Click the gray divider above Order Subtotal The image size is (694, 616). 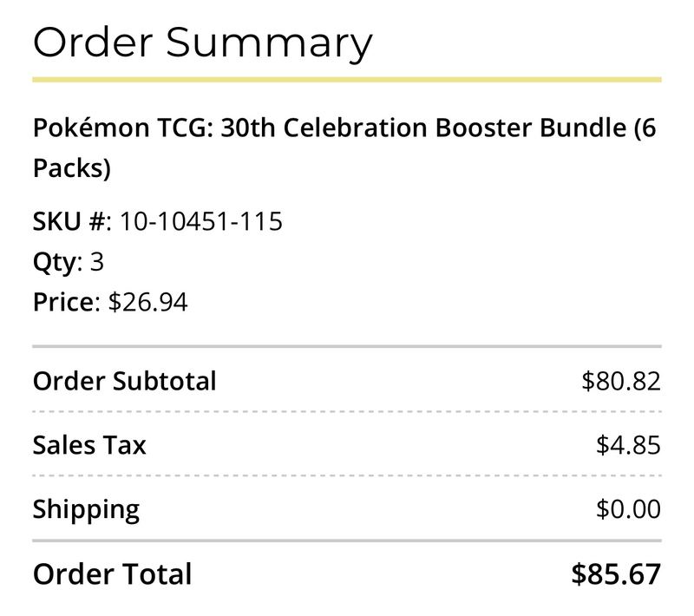click(x=347, y=346)
